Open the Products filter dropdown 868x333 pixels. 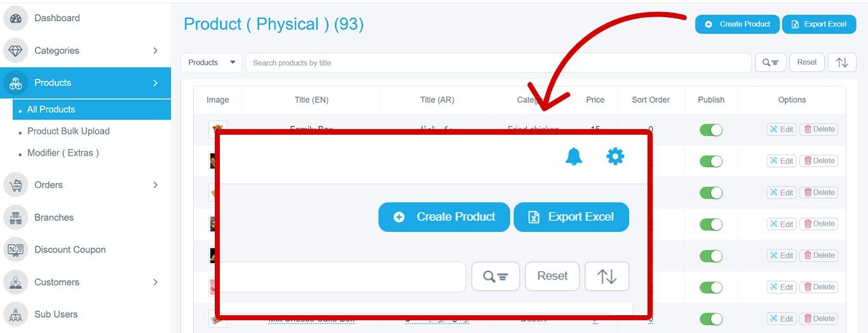pyautogui.click(x=211, y=62)
